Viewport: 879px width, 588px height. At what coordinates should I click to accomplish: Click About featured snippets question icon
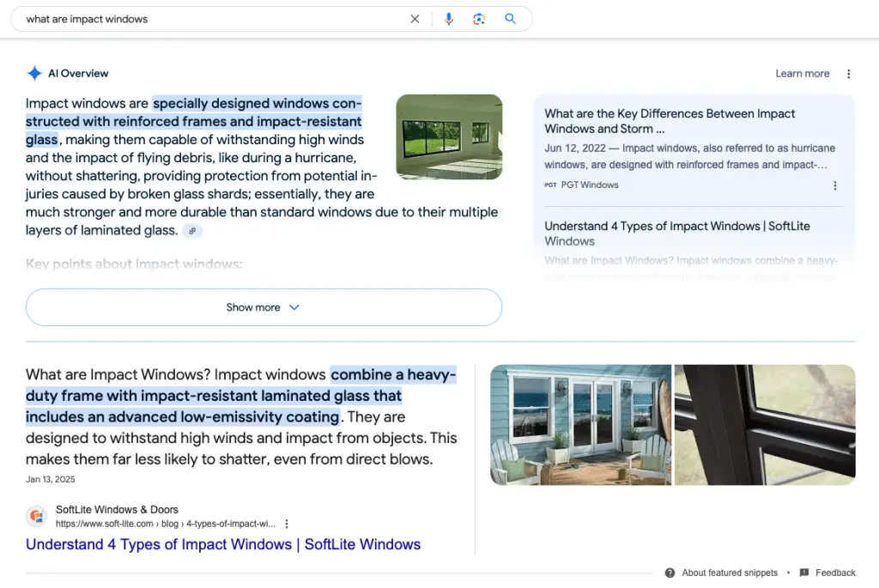670,573
